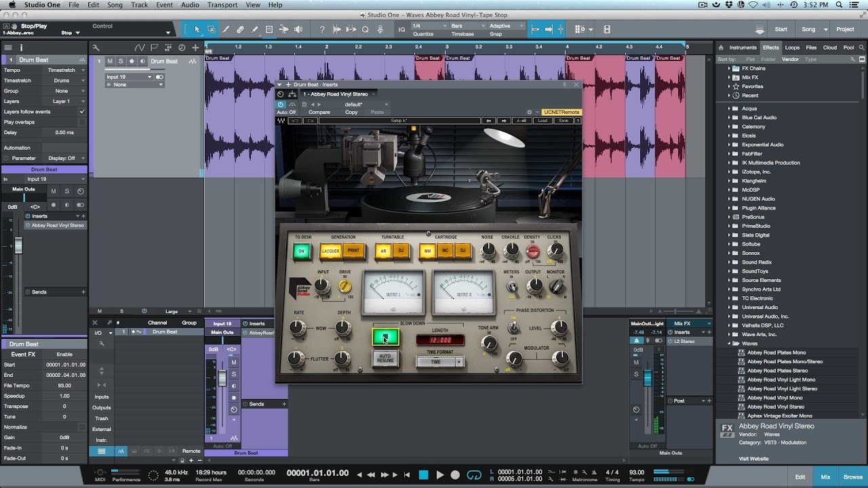Open track settings wrench icon
Screen dimensions: 868x488
(96, 47)
